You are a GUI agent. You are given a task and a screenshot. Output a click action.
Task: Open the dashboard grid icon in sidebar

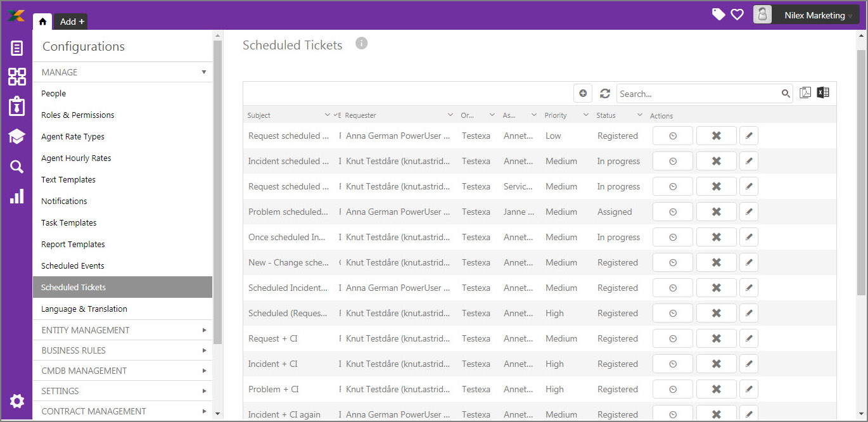[17, 77]
